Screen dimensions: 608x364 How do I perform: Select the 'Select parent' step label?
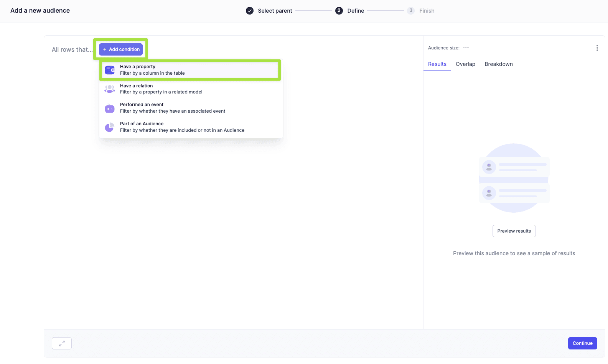click(x=275, y=11)
